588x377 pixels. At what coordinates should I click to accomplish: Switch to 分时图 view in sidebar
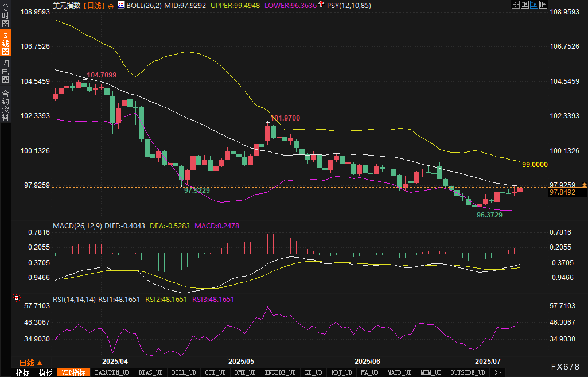[x=5, y=15]
